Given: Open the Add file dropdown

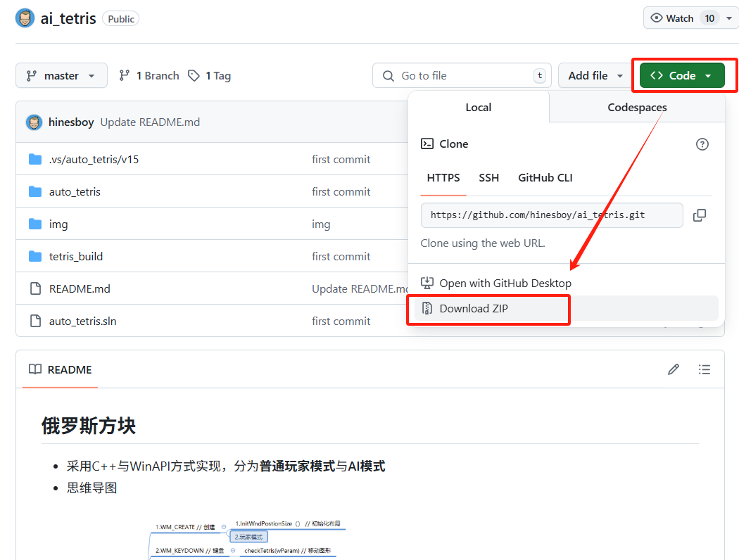Looking at the screenshot, I should (x=595, y=75).
